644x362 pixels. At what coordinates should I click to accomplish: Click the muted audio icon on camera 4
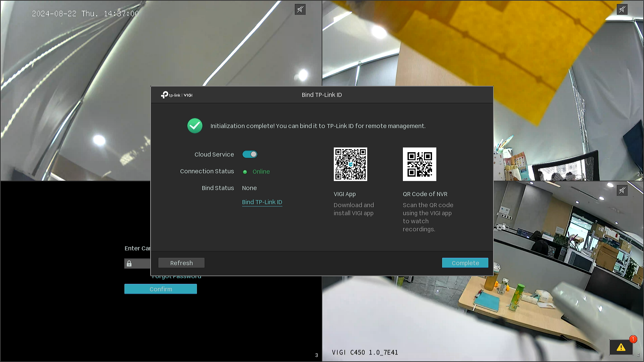622,190
